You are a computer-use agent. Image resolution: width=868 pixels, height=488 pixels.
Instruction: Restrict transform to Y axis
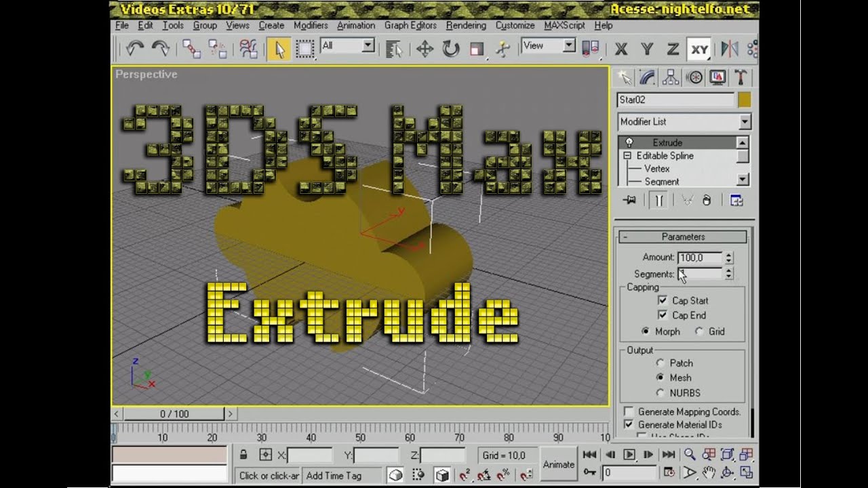pyautogui.click(x=646, y=48)
